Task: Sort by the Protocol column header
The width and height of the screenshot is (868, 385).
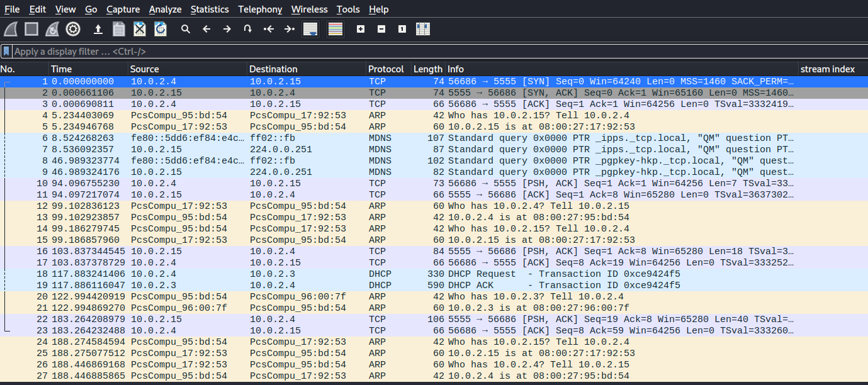Action: 388,69
